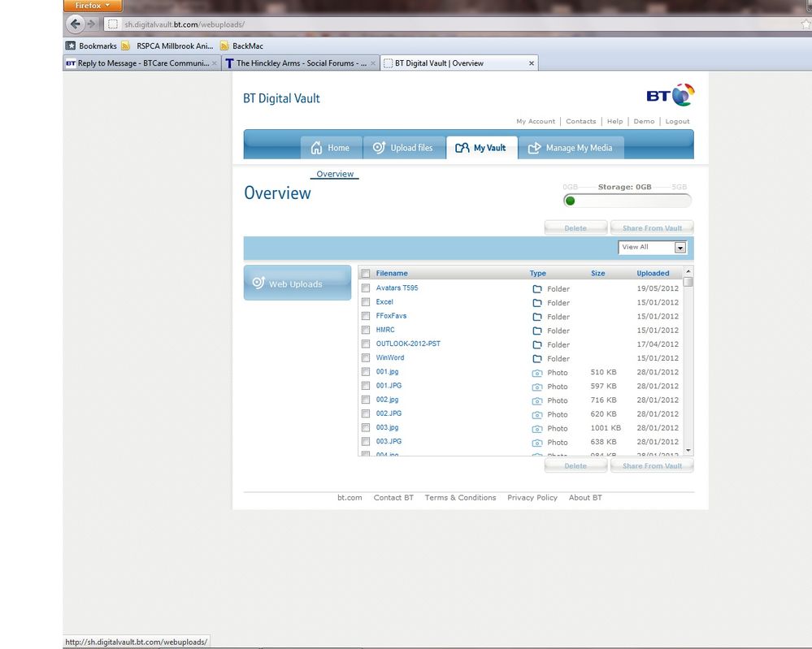Tick the checkbox for WinWord folder
The width and height of the screenshot is (812, 649).
[366, 357]
